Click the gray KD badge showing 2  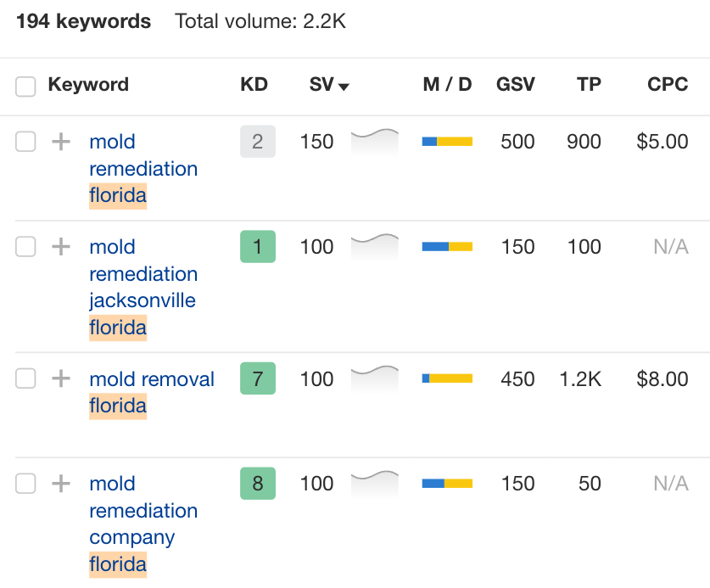click(x=257, y=142)
